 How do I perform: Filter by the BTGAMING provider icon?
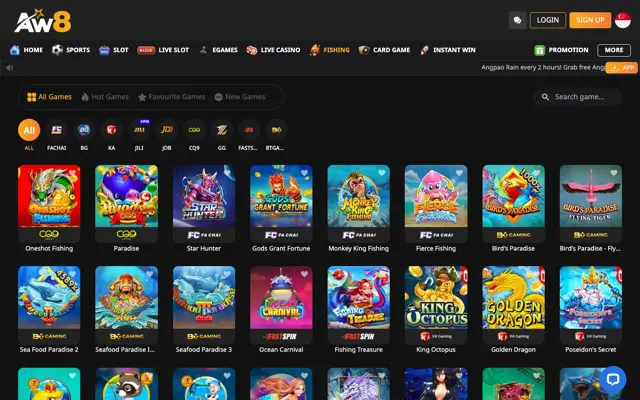277,130
